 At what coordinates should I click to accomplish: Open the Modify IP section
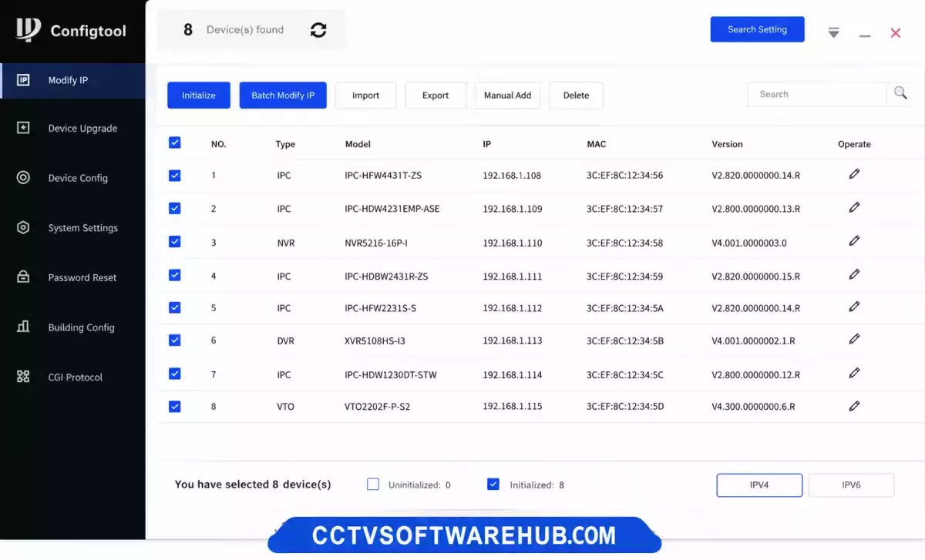click(72, 80)
